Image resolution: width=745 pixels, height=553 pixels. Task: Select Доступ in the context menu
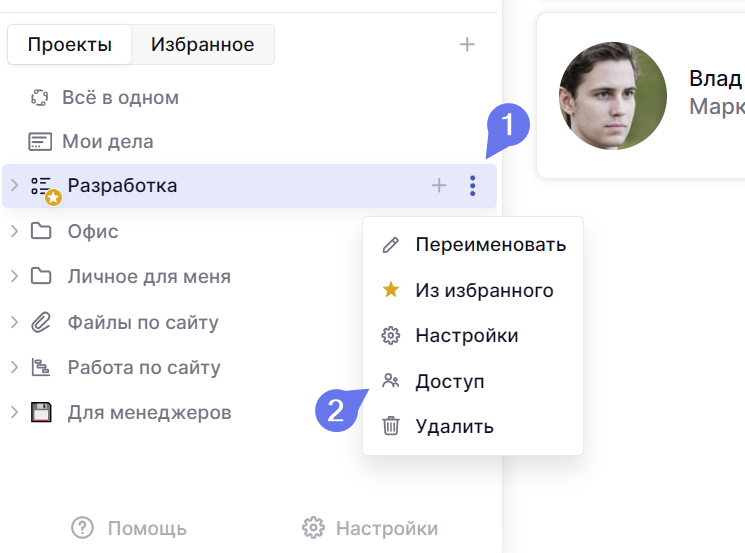449,382
